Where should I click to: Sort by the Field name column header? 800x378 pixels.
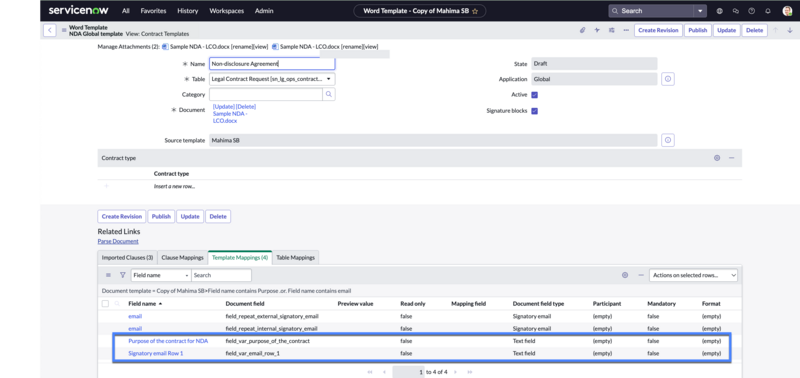coord(142,304)
